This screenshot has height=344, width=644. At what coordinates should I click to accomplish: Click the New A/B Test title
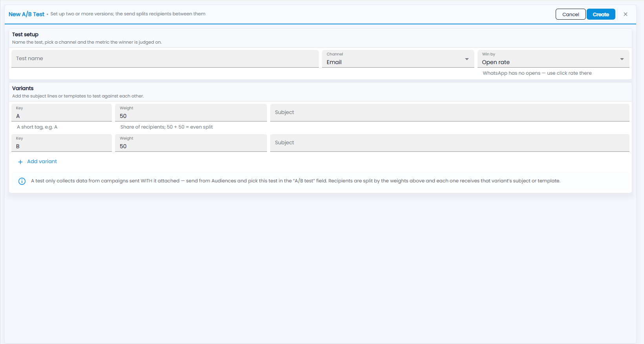[x=26, y=14]
